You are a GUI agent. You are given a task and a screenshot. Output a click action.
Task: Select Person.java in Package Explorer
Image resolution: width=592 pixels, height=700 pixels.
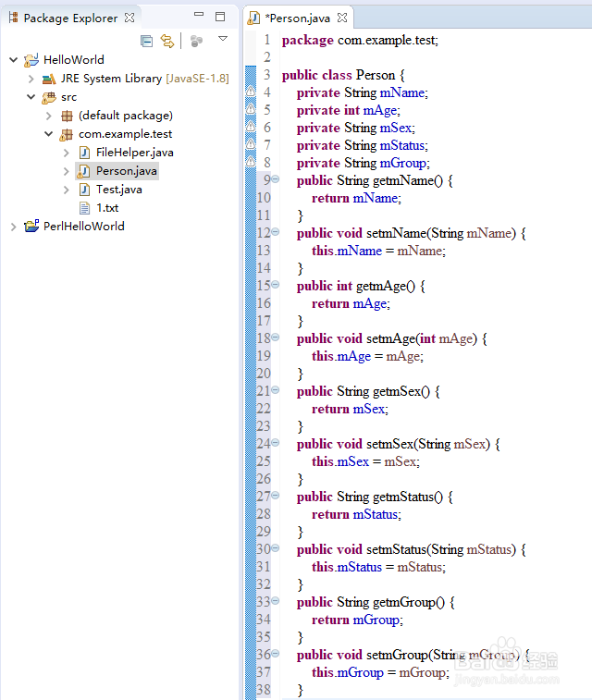(127, 171)
